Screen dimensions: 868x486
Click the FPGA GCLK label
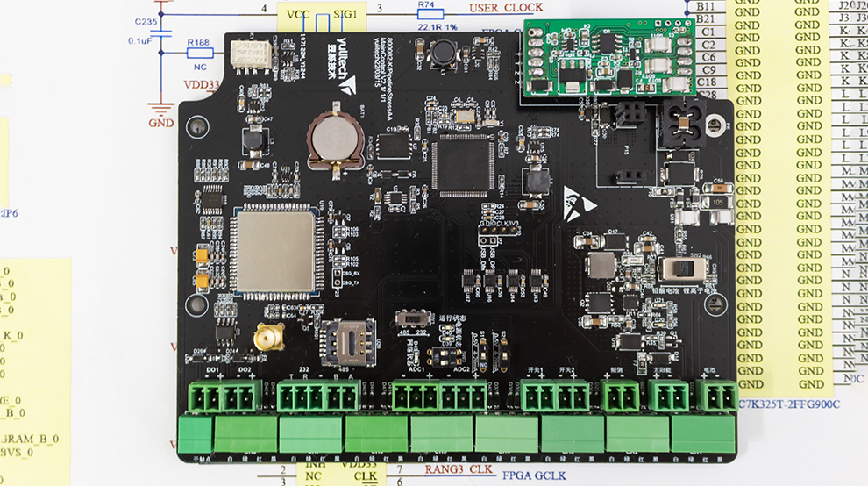[534, 475]
